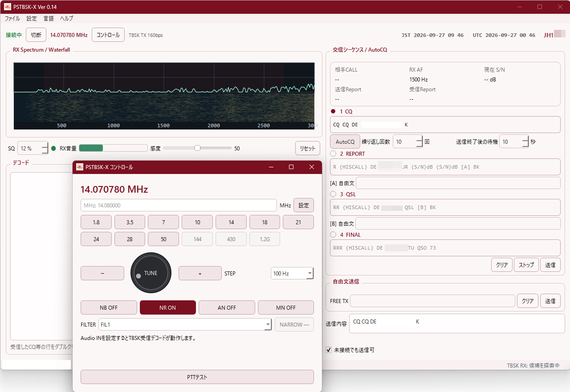Open the 設定 menu in menu bar
This screenshot has height=392, width=570.
pos(32,19)
